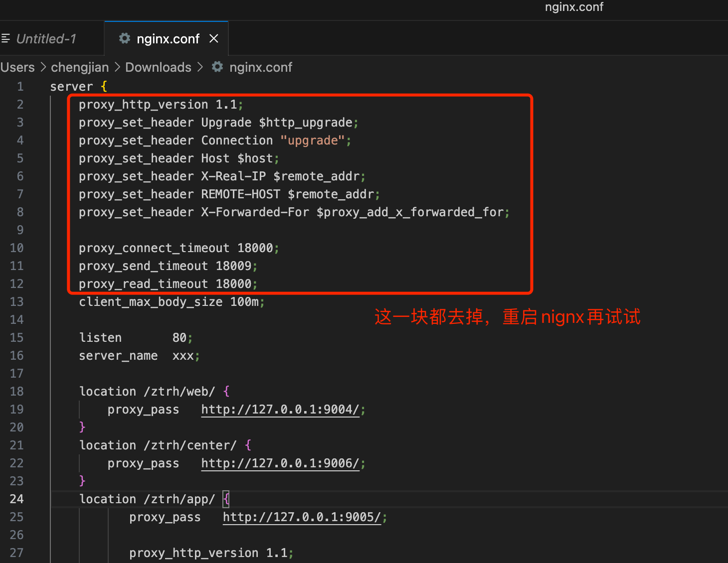Expand the Downloads breadcrumb folder
Image resolution: width=728 pixels, height=563 pixels.
[158, 67]
